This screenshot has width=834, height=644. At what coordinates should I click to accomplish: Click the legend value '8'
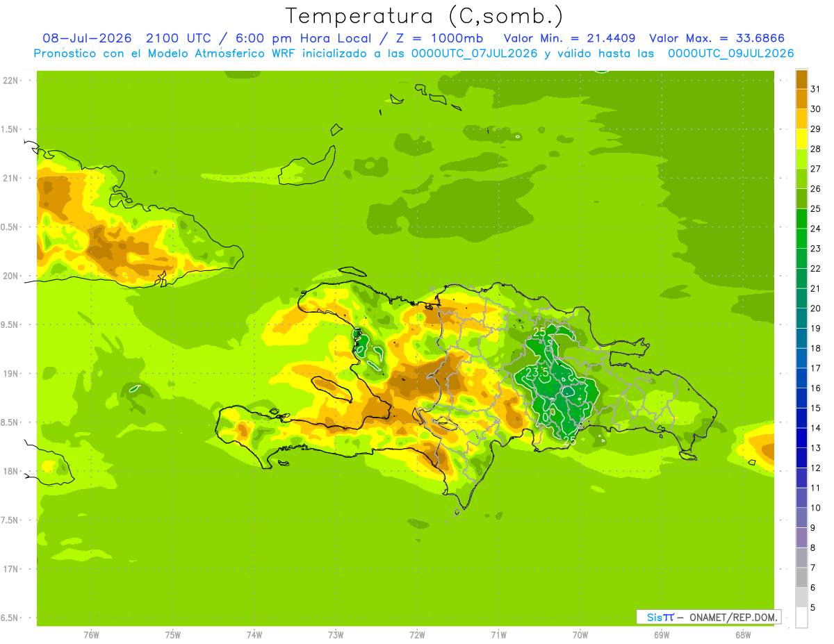(x=813, y=547)
